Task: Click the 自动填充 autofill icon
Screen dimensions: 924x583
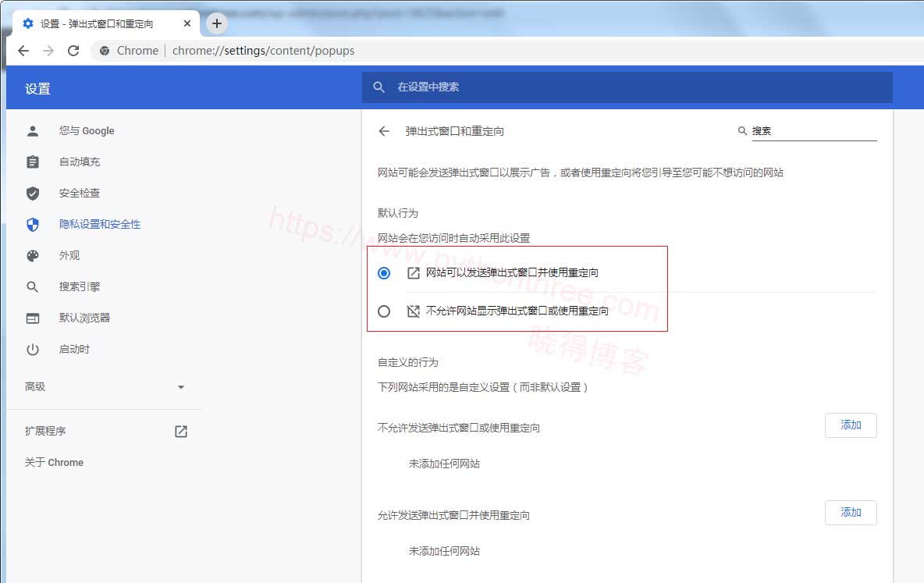Action: 32,162
